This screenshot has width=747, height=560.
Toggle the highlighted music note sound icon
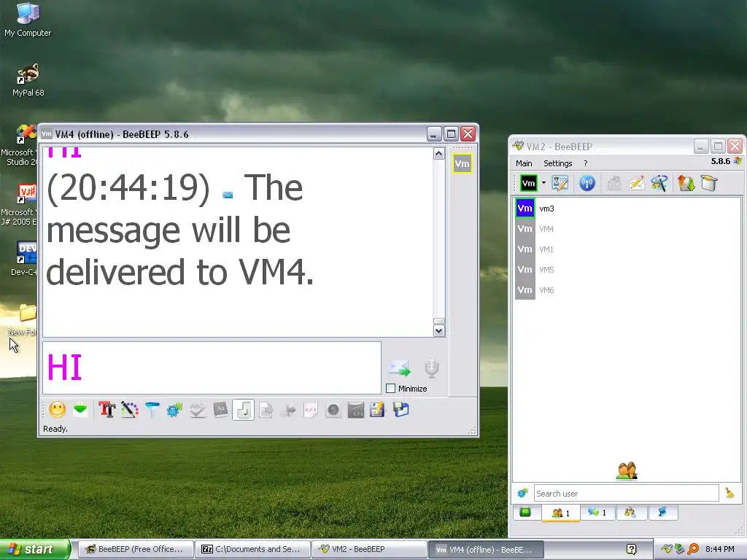[x=243, y=410]
